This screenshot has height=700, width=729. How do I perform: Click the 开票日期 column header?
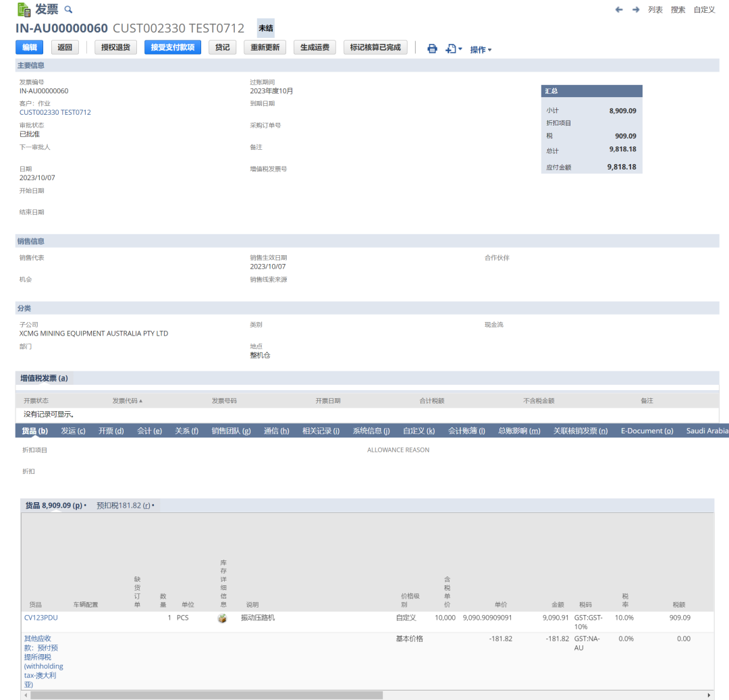click(328, 401)
